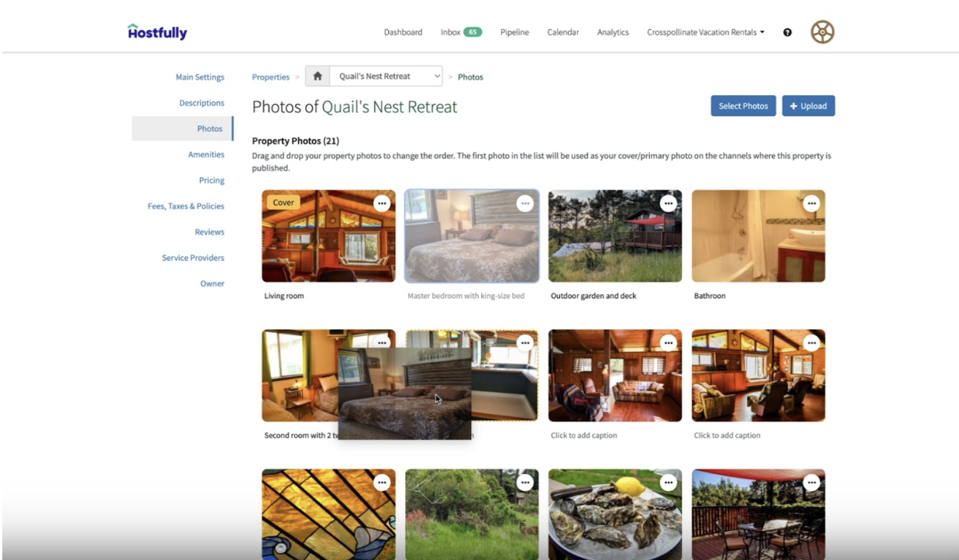Open the user profile avatar
The width and height of the screenshot is (959, 560).
pyautogui.click(x=822, y=32)
